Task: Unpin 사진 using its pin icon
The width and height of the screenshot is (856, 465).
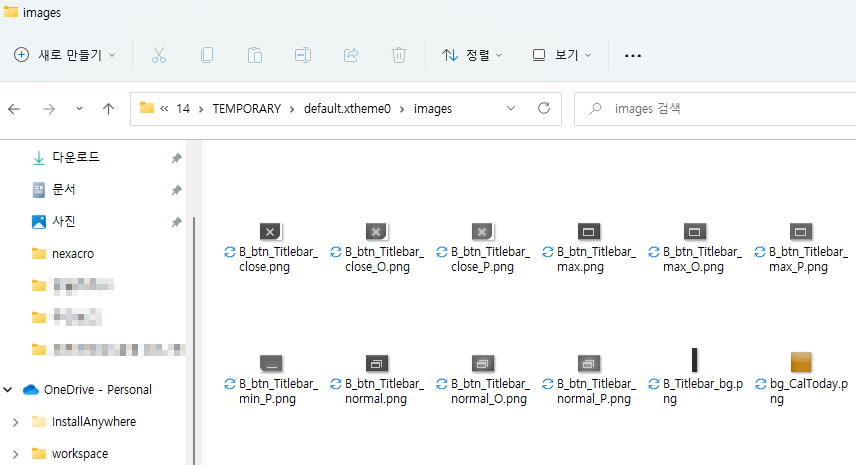Action: point(176,222)
